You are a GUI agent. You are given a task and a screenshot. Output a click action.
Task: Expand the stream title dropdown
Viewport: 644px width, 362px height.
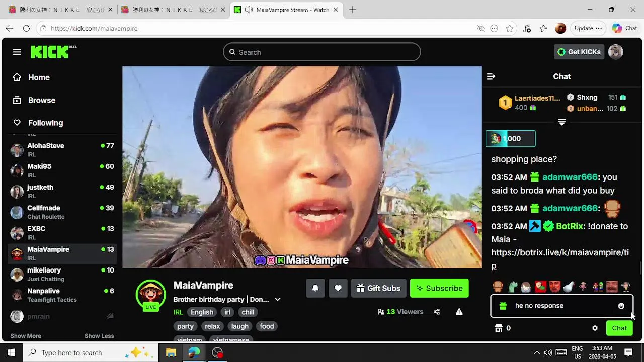tap(277, 299)
